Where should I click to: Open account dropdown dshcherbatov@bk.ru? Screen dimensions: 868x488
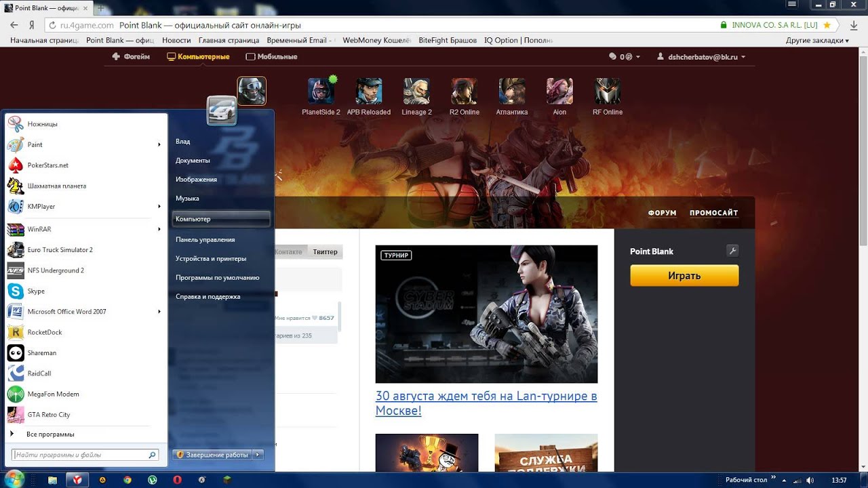[701, 57]
